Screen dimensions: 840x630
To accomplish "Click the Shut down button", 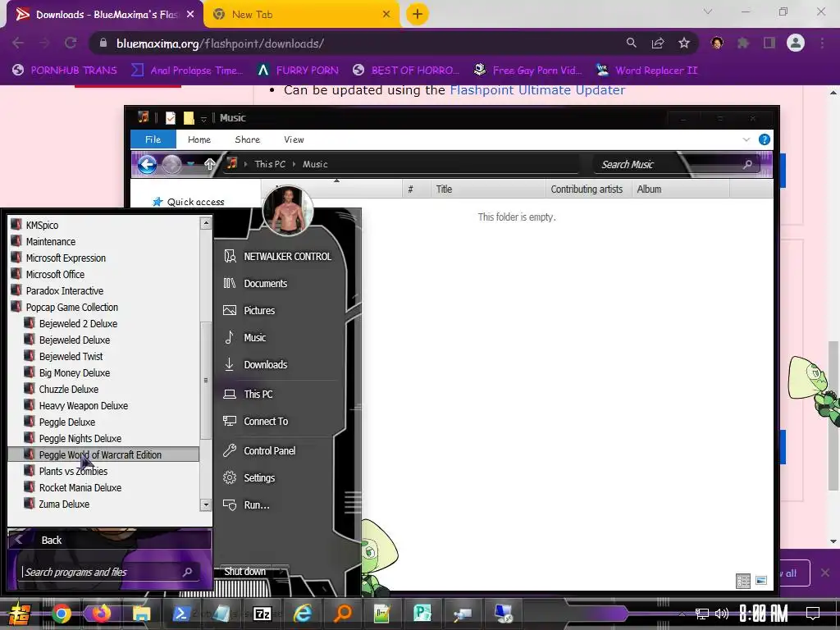I will [x=244, y=572].
